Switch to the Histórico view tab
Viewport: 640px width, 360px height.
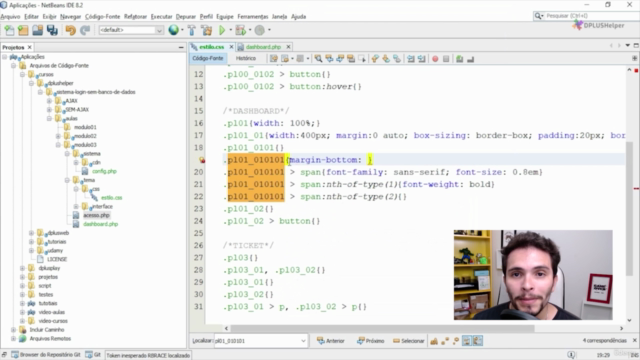(x=246, y=58)
